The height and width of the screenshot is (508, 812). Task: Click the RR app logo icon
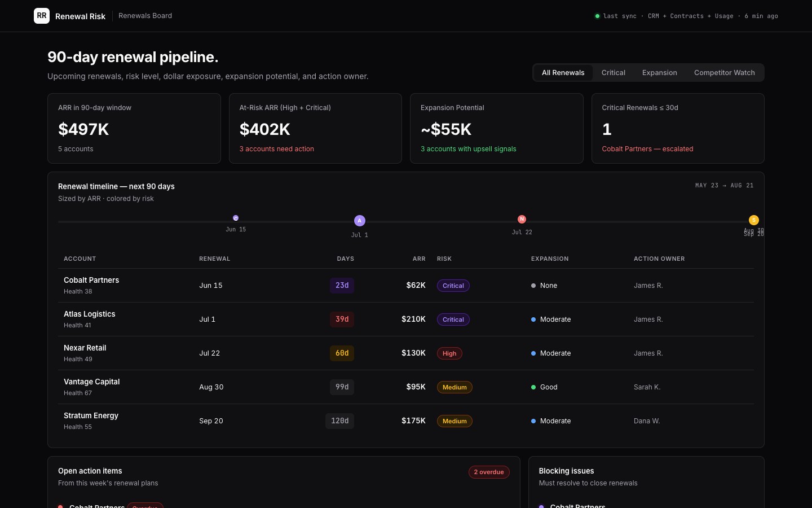[x=42, y=16]
